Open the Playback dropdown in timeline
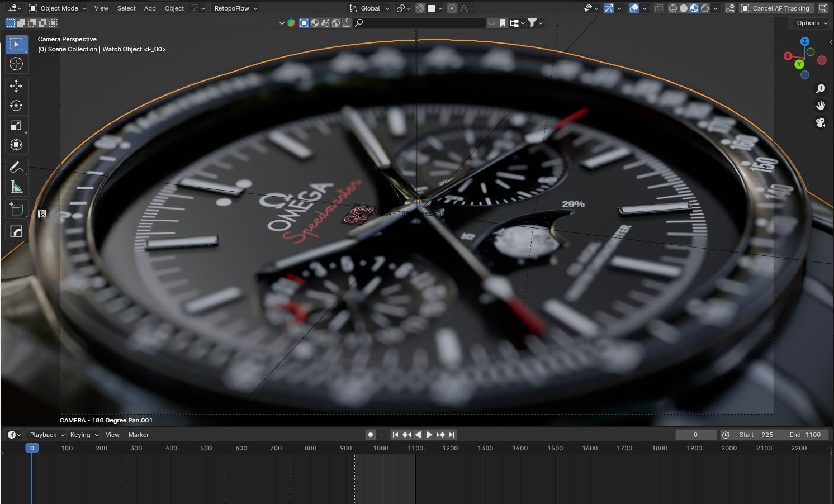Image resolution: width=834 pixels, height=504 pixels. (x=47, y=435)
